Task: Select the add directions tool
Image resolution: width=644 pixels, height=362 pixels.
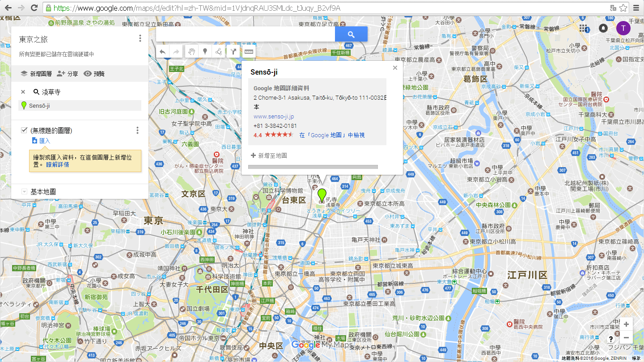Action: tap(233, 52)
